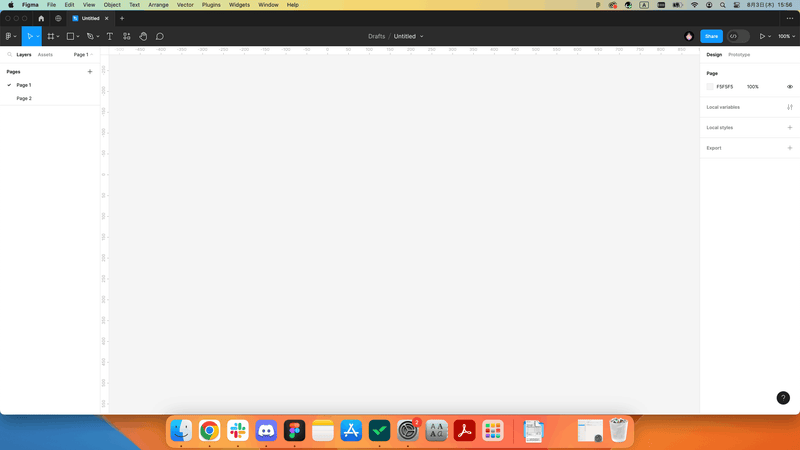Edit the F5F5F5 hex color field
The width and height of the screenshot is (800, 450).
(x=724, y=87)
